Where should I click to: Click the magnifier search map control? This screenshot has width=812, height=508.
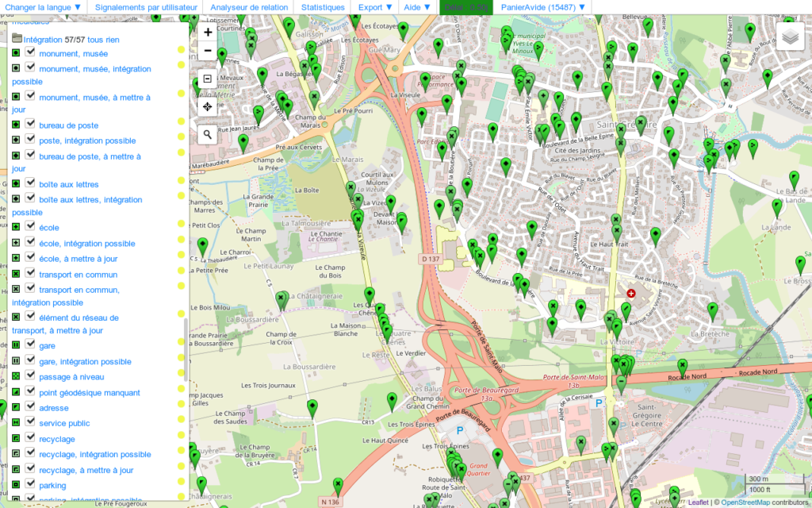208,134
